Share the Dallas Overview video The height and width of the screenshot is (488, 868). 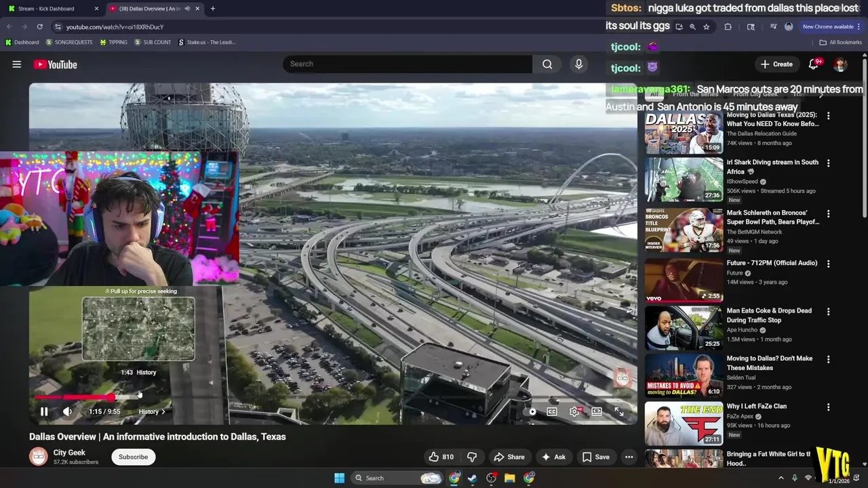[x=509, y=457]
